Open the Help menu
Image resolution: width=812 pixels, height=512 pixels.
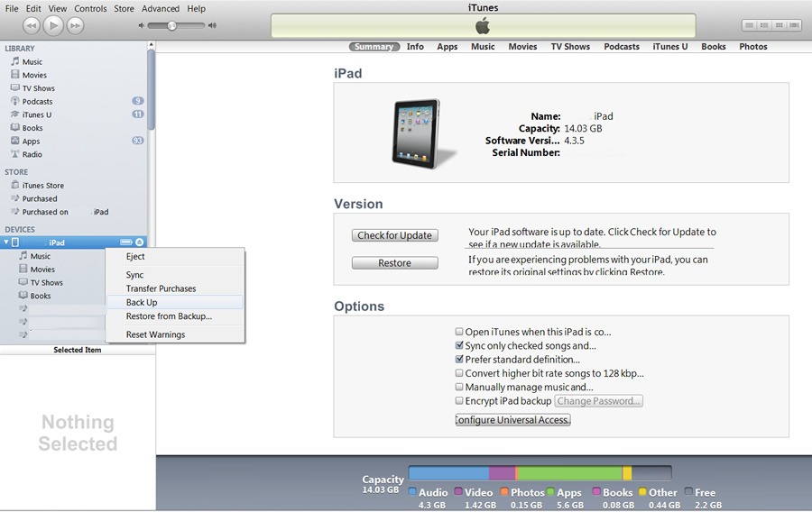(x=197, y=8)
